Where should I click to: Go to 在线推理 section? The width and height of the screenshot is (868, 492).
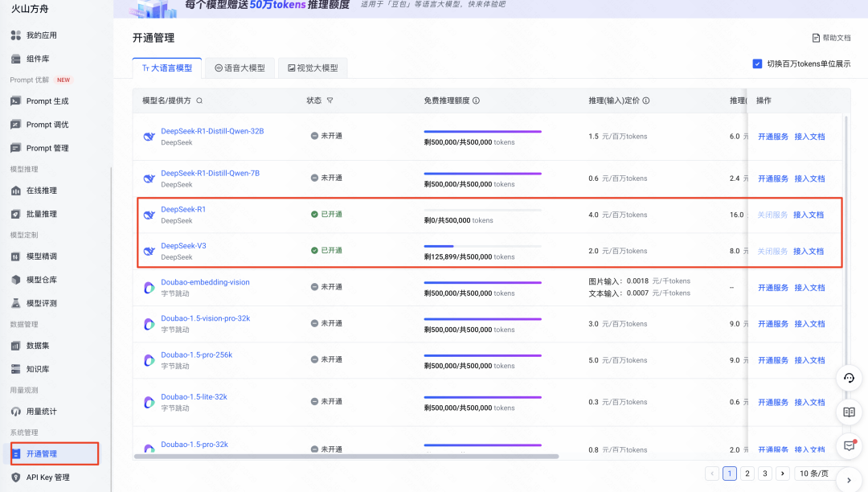pos(33,191)
